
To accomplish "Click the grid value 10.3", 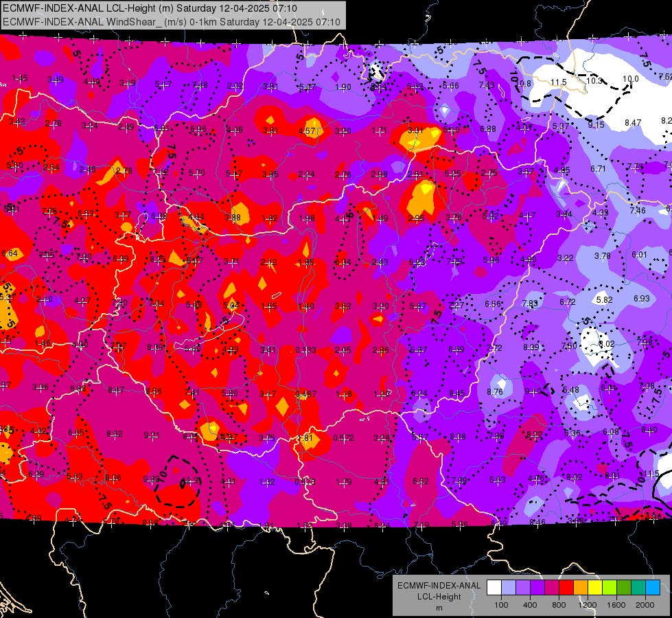I will tap(594, 80).
